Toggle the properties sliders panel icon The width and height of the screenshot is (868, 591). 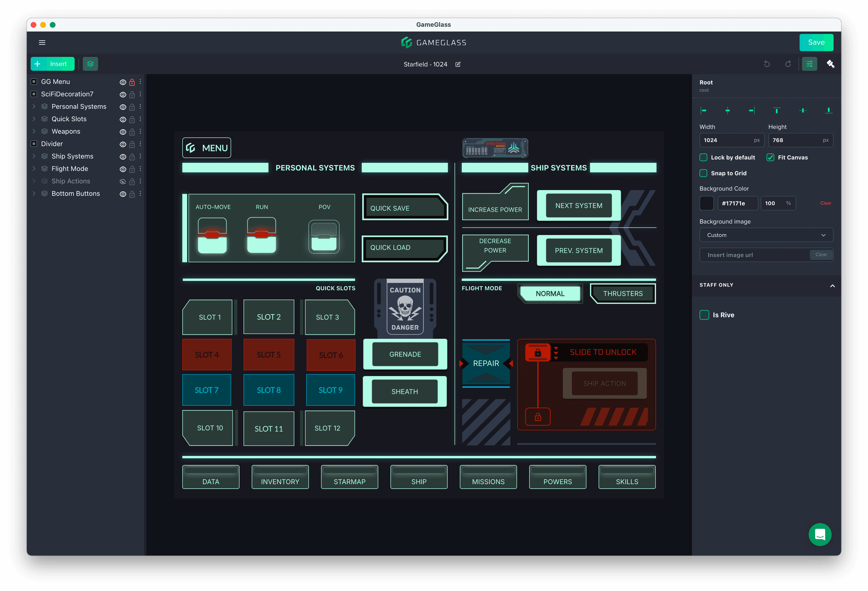coord(809,64)
